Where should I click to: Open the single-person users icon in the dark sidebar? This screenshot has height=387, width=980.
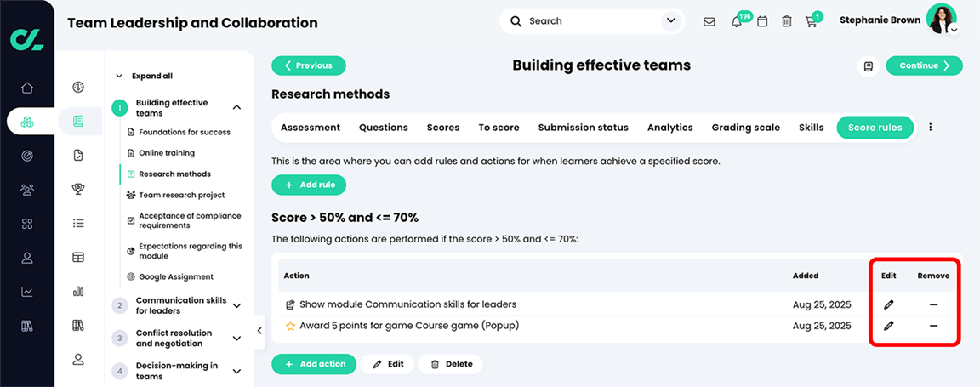point(27,257)
